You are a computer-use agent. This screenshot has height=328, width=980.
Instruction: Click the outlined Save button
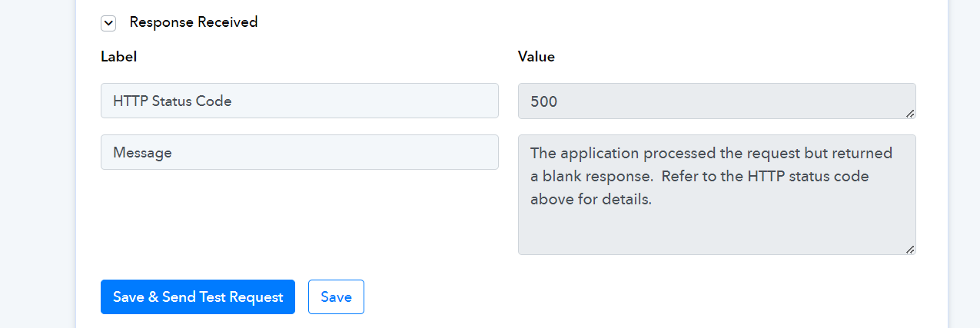(x=336, y=297)
